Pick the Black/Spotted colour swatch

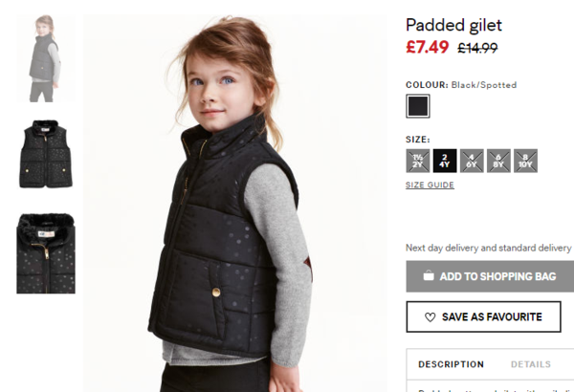(418, 106)
